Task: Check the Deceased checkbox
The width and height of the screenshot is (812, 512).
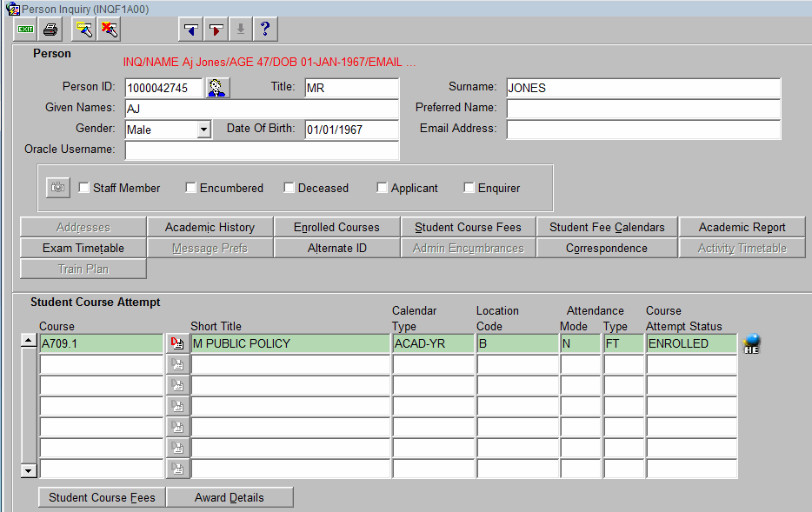Action: click(290, 188)
